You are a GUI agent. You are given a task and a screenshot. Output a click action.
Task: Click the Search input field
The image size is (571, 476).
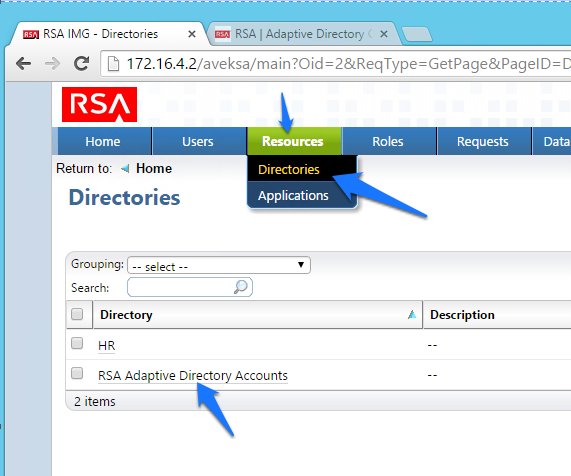point(189,287)
